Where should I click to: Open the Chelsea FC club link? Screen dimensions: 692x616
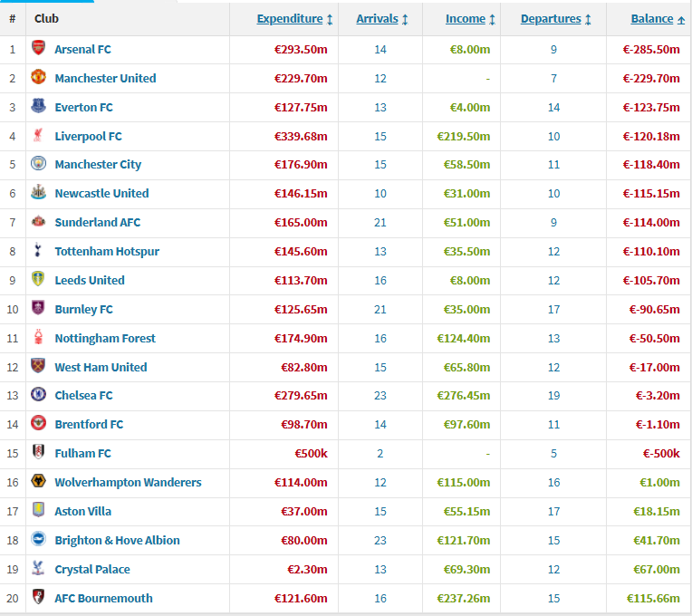click(x=83, y=395)
